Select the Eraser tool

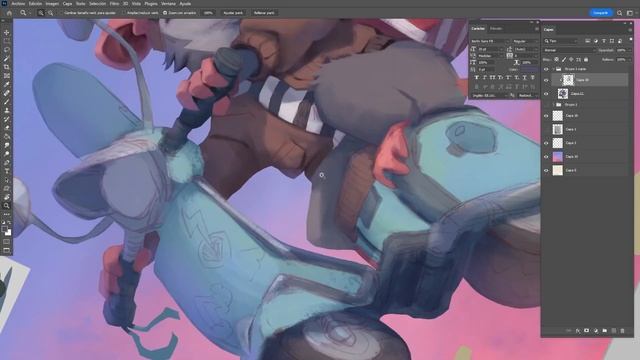7,128
